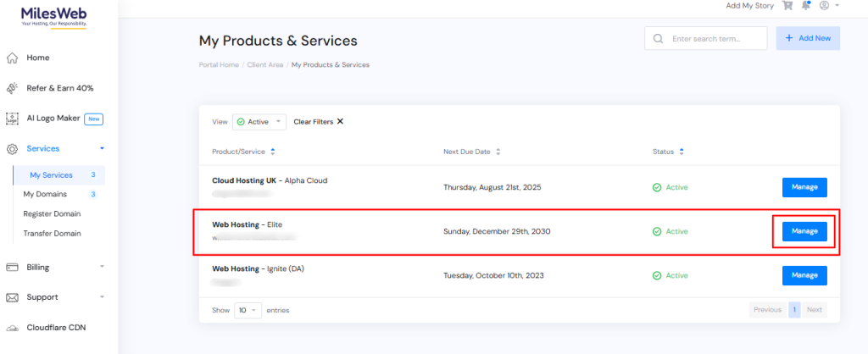Screen dimensions: 868x354
Task: Expand the Support menu arrow
Action: (102, 297)
